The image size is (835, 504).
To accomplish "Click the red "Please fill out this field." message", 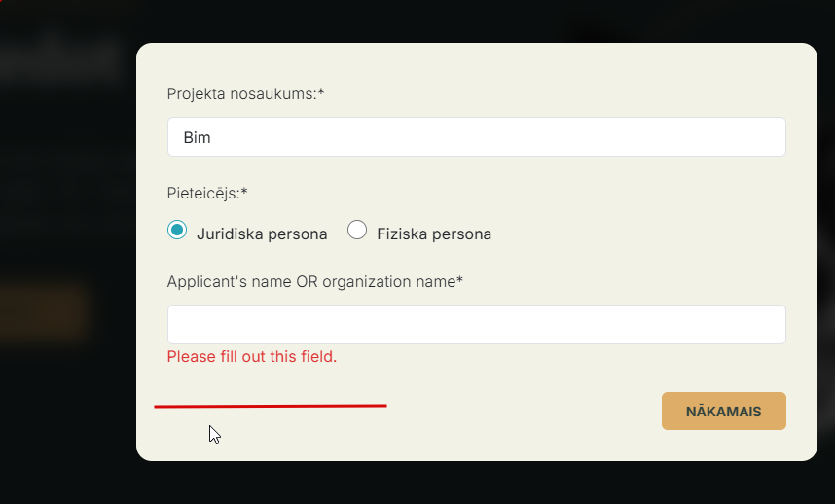I will pos(252,357).
